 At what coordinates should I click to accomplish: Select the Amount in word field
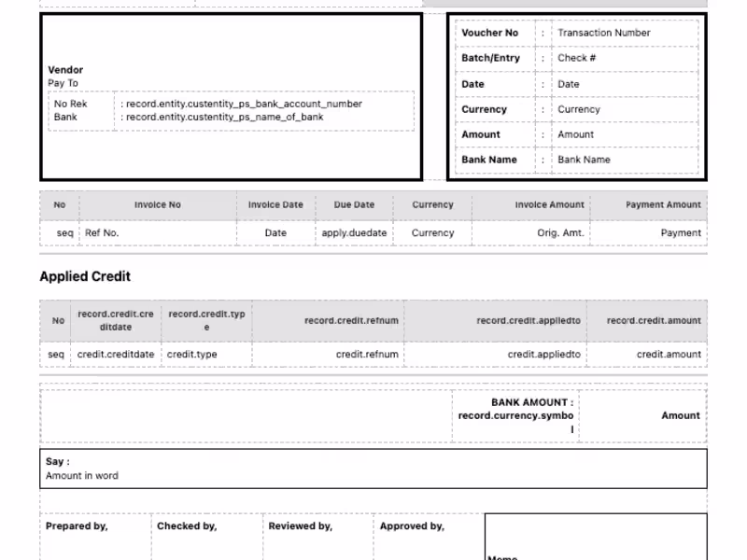pos(82,476)
